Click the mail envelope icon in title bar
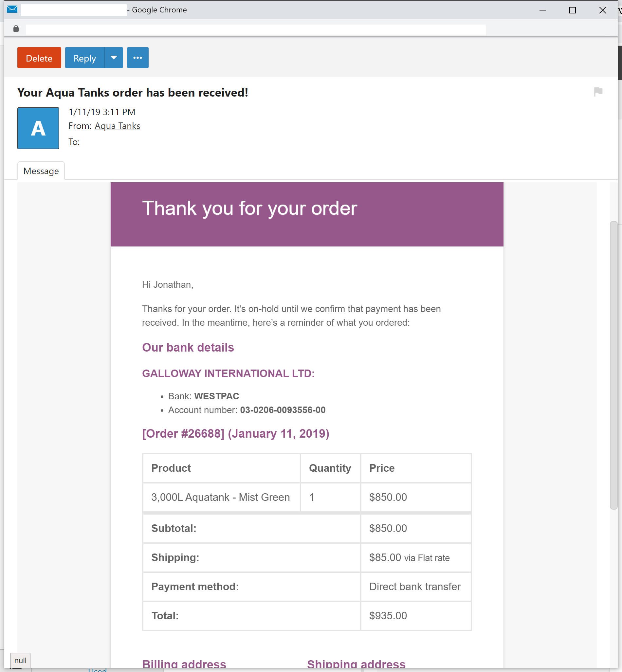The width and height of the screenshot is (622, 672). pos(12,9)
